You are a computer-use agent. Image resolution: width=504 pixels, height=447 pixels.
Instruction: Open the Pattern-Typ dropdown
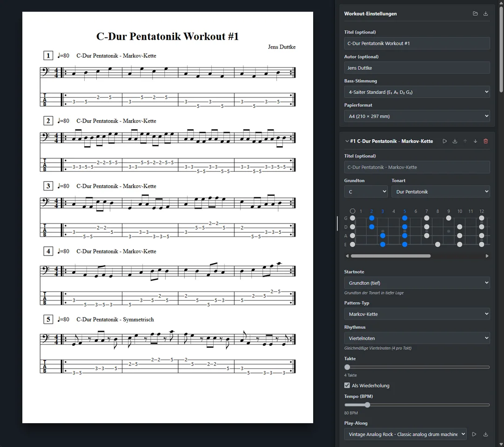417,314
